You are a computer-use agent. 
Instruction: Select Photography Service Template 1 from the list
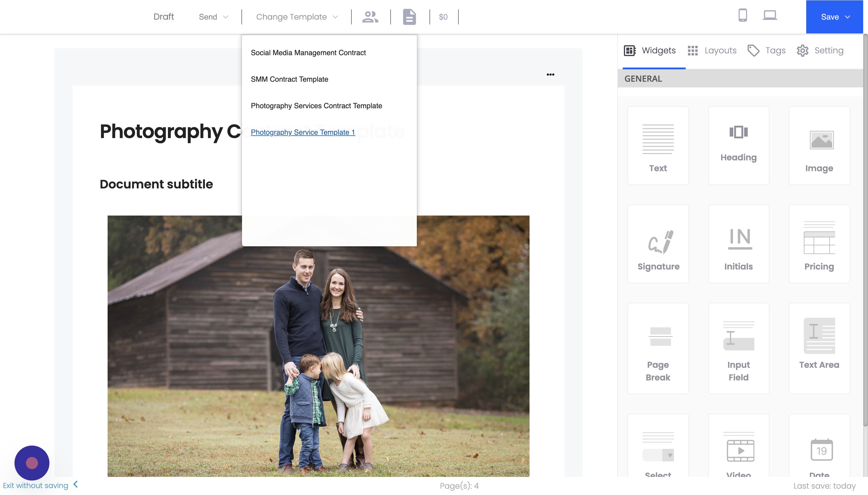tap(303, 132)
